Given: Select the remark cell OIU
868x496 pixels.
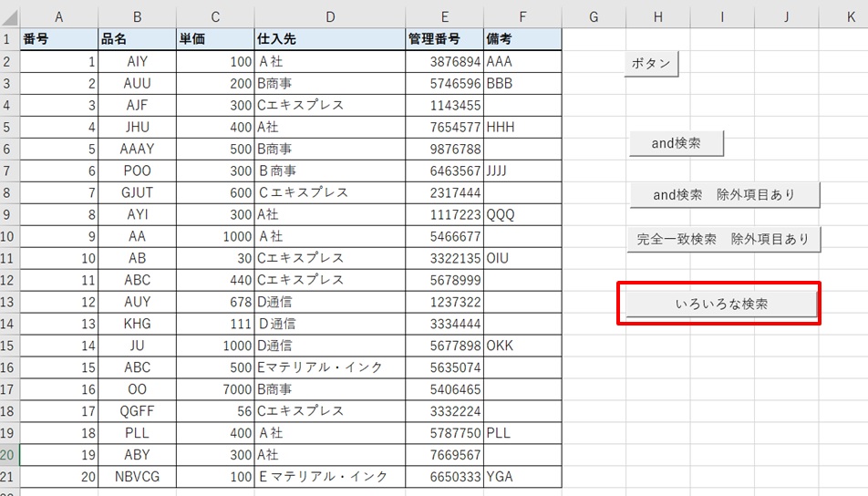Looking at the screenshot, I should click(522, 259).
